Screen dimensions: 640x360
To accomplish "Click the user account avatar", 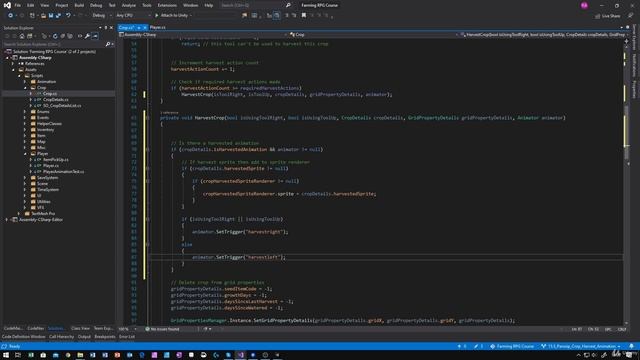I will (584, 5).
